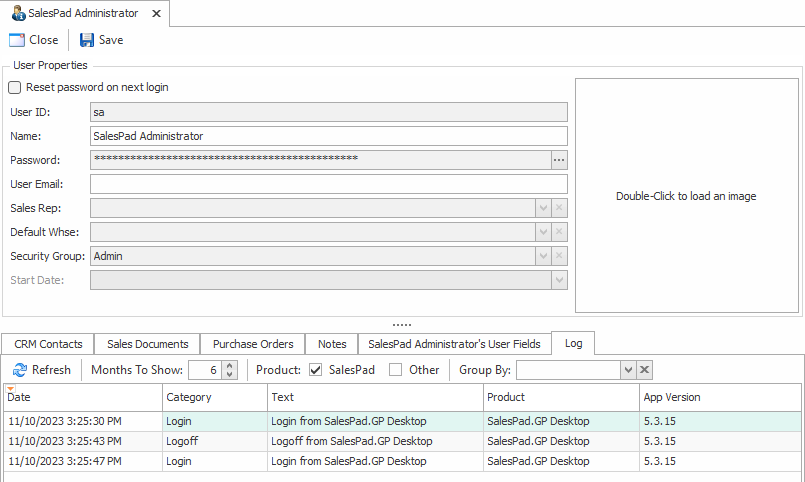Select the log row dated 11/10/2023 3:25:43 PM
Viewport: 805px width, 482px height.
[402, 441]
